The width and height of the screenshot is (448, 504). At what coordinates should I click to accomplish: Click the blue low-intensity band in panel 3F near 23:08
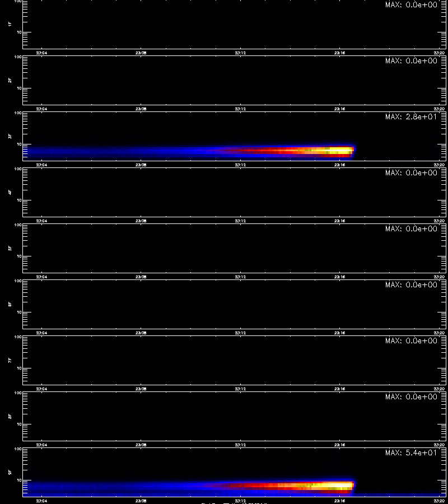[x=141, y=151]
